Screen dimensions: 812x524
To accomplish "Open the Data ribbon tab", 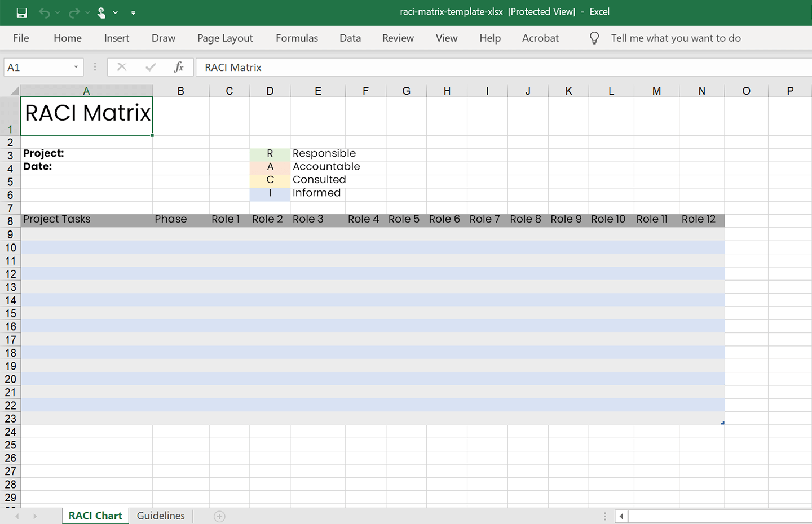I will (x=350, y=38).
